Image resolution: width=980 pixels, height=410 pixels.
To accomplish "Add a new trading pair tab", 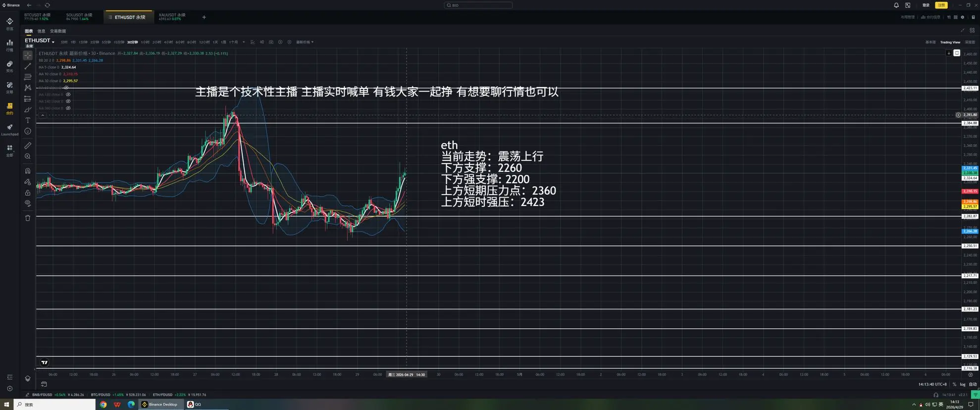I will [x=204, y=17].
